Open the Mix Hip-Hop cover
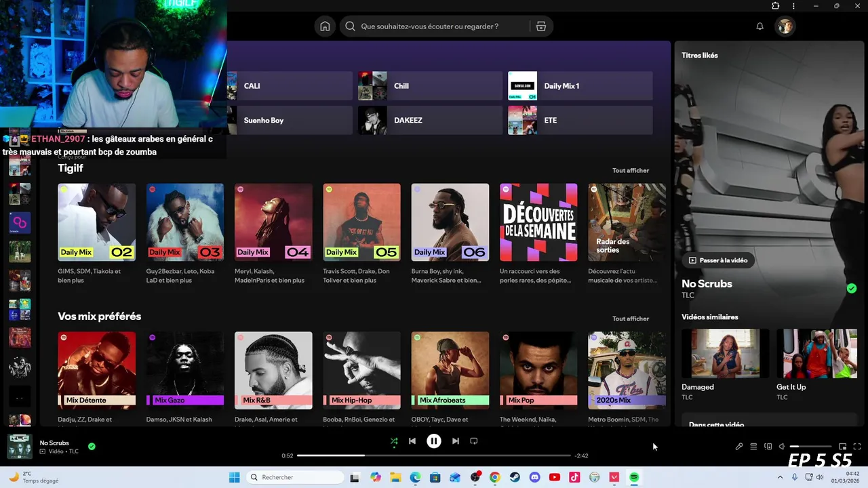 click(361, 370)
